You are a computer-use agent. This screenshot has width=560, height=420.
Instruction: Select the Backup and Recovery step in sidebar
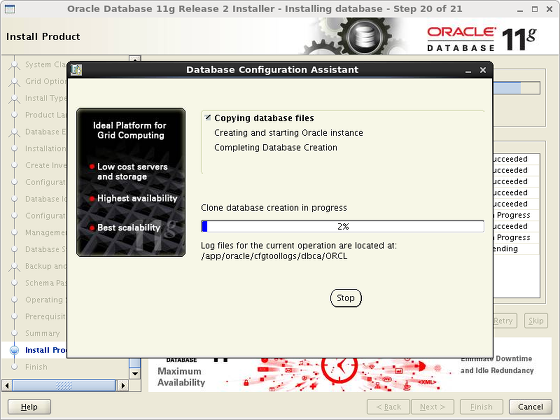[x=45, y=266]
